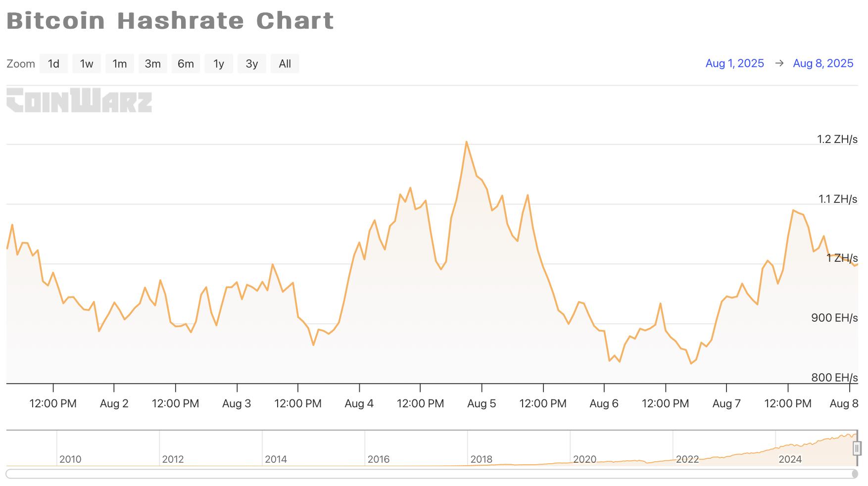Edit the Aug 8, 2025 end date

pos(823,63)
